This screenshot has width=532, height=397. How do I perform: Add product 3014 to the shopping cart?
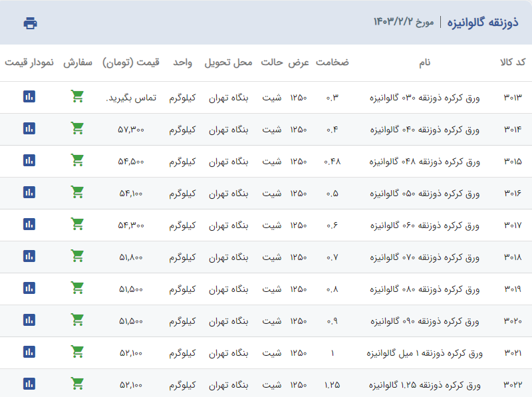click(x=77, y=128)
